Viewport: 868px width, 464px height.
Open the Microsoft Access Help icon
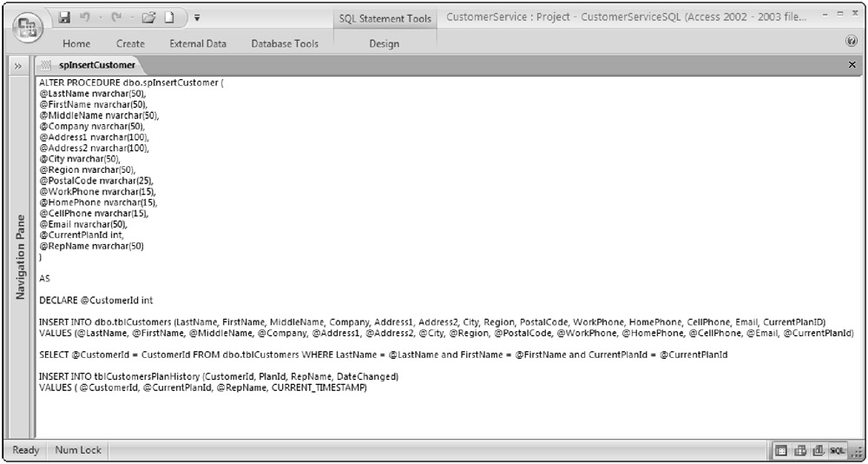coord(852,43)
